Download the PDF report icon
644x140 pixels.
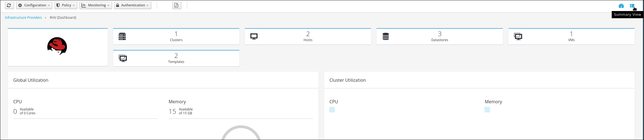[177, 5]
